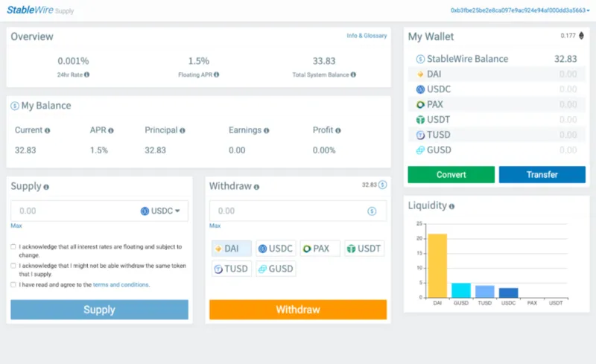The width and height of the screenshot is (596, 364).
Task: Select TUSD as the withdraw token
Action: pos(232,269)
